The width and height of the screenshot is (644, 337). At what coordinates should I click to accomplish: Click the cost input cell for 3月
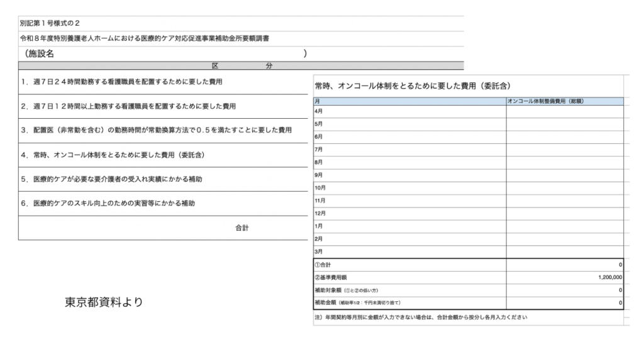coord(565,251)
